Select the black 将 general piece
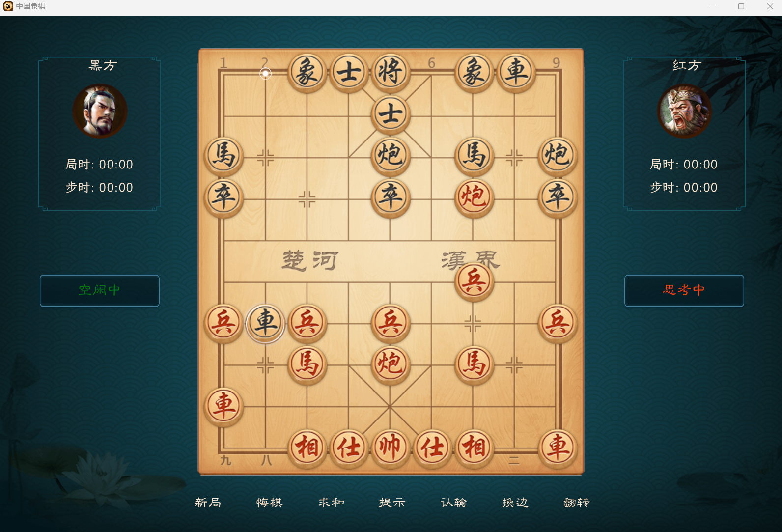The width and height of the screenshot is (782, 532). tap(390, 72)
